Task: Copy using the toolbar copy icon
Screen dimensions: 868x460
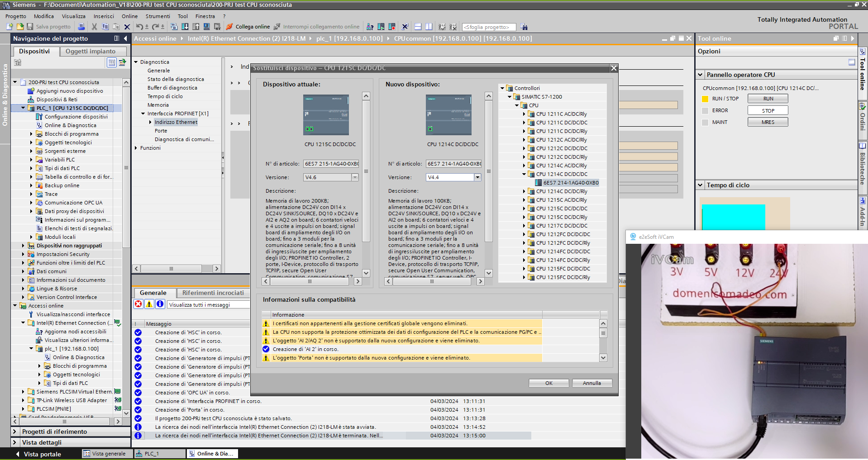Action: [x=105, y=27]
